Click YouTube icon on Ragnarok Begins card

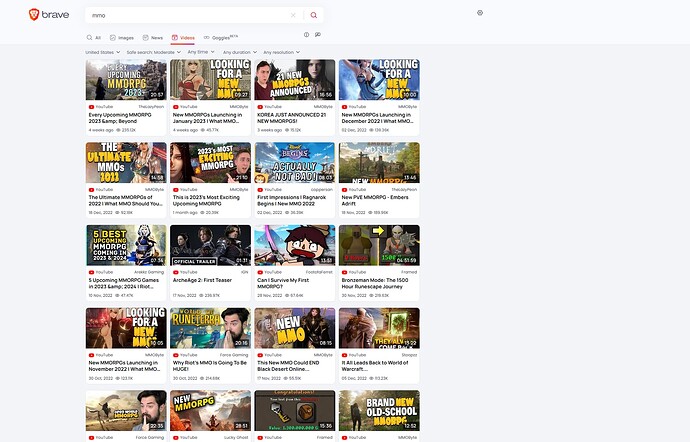(260, 190)
